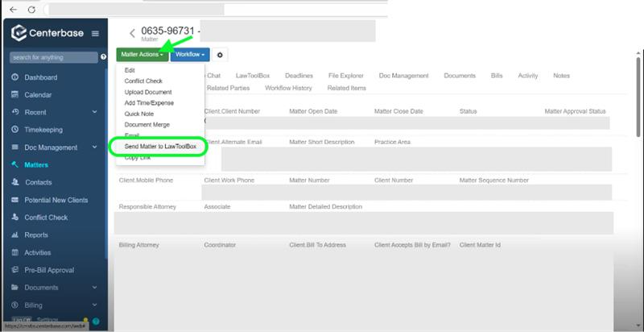
Task: Click the Activities sidebar icon
Action: [15, 253]
